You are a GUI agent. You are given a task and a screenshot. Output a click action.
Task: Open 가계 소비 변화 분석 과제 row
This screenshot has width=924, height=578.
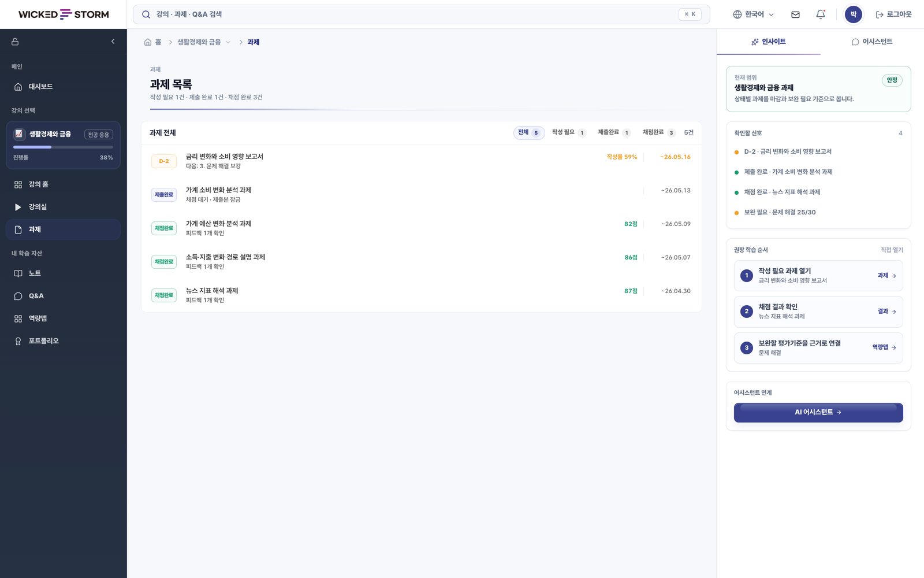tap(422, 195)
